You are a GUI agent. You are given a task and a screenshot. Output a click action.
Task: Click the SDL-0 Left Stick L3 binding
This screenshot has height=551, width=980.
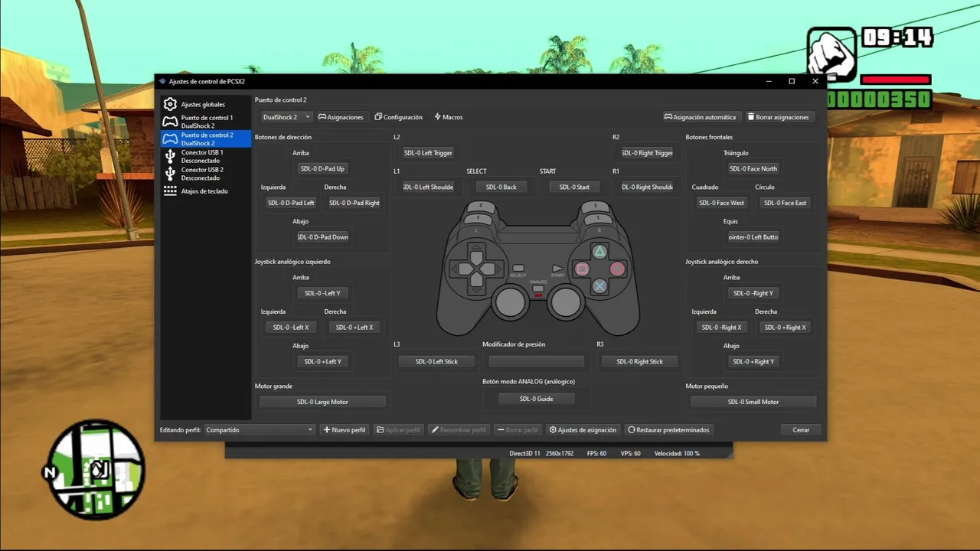(x=436, y=361)
